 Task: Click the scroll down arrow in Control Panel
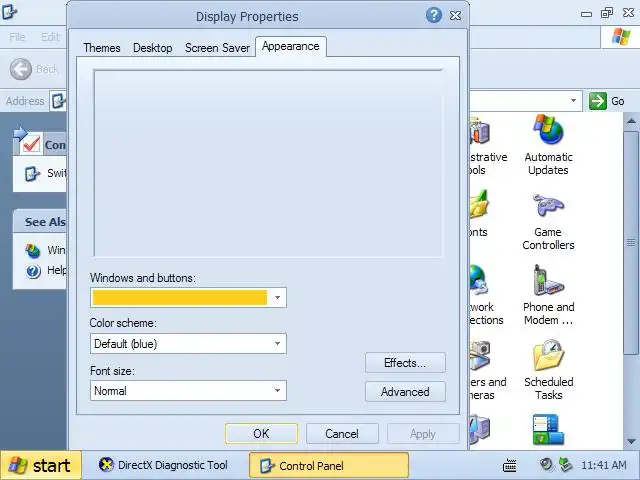click(631, 441)
